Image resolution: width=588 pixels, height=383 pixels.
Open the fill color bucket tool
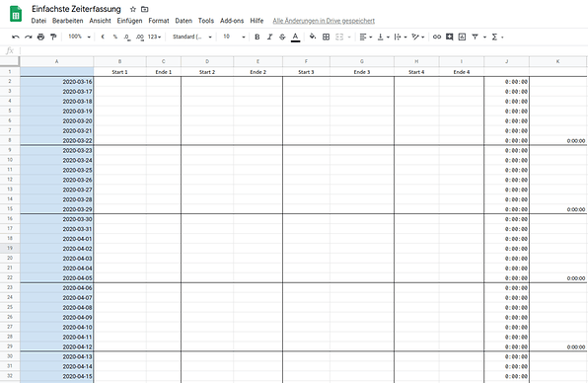tap(313, 37)
